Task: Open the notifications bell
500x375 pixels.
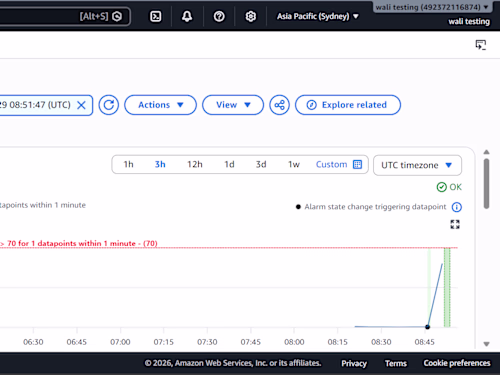Action: (x=187, y=16)
